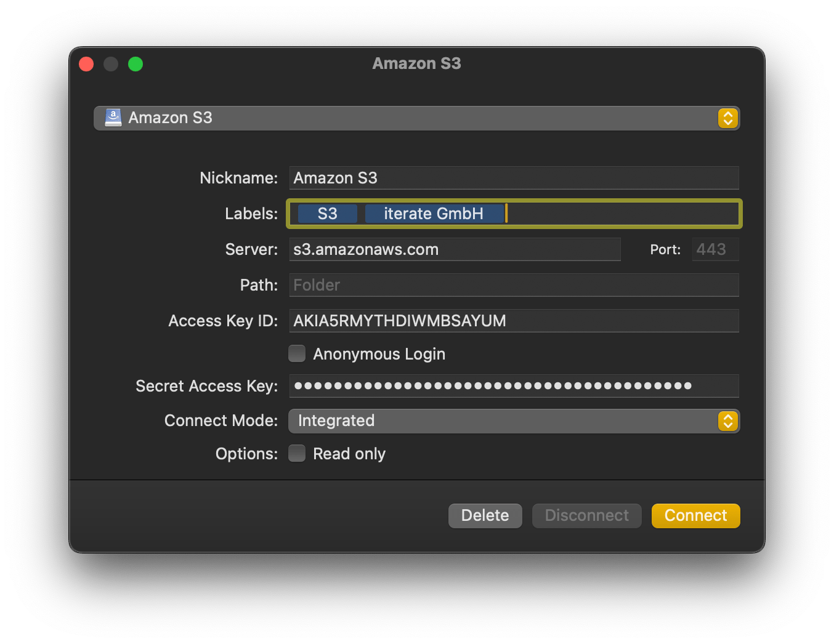Enable the Read only option
Screen dimensions: 834x644
click(x=296, y=453)
